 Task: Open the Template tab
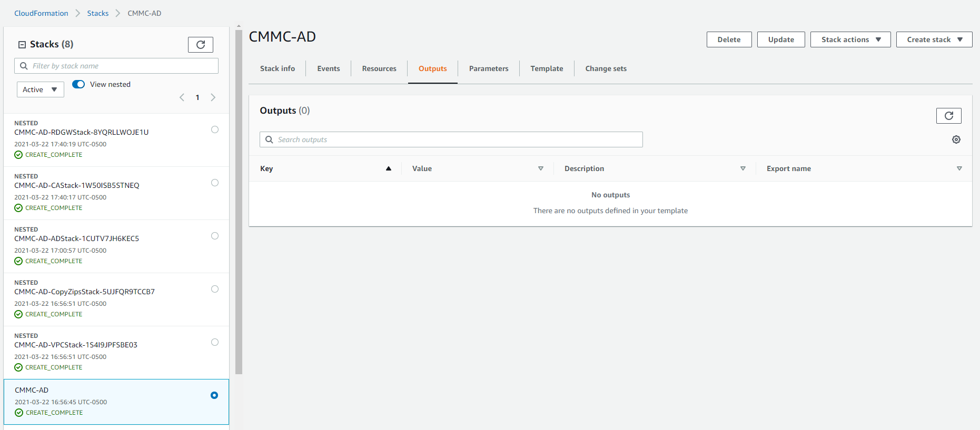[547, 68]
